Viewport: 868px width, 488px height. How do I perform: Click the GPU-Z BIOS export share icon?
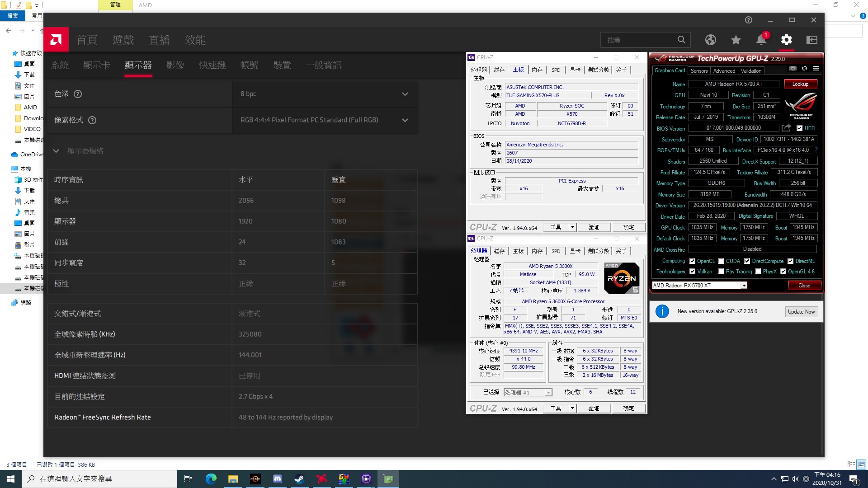pos(786,128)
